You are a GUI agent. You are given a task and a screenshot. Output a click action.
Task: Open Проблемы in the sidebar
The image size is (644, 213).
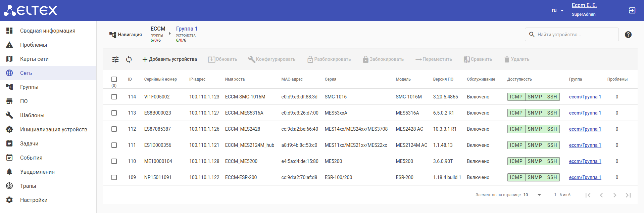pyautogui.click(x=34, y=45)
